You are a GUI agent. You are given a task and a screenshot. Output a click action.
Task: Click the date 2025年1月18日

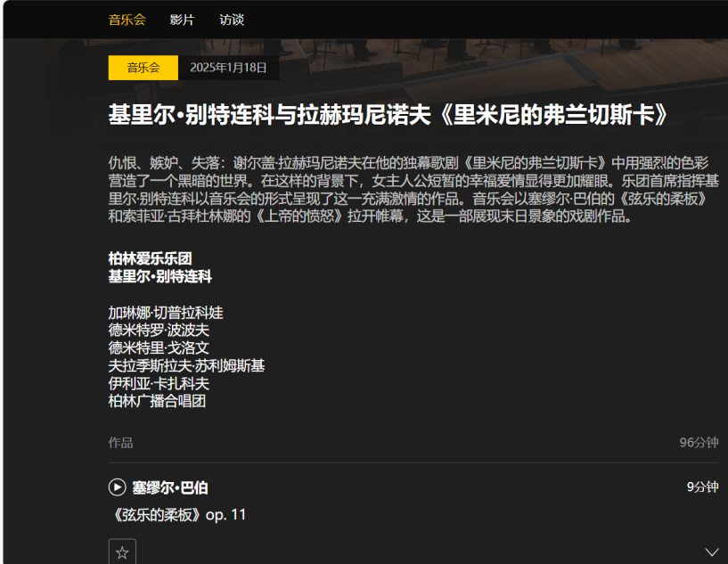(x=228, y=68)
